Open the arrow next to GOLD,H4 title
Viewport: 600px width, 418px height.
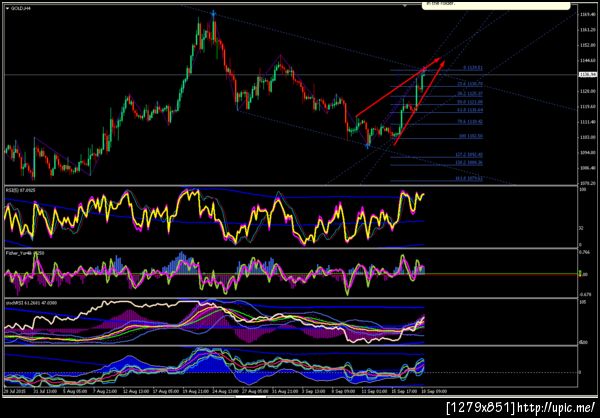7,8
